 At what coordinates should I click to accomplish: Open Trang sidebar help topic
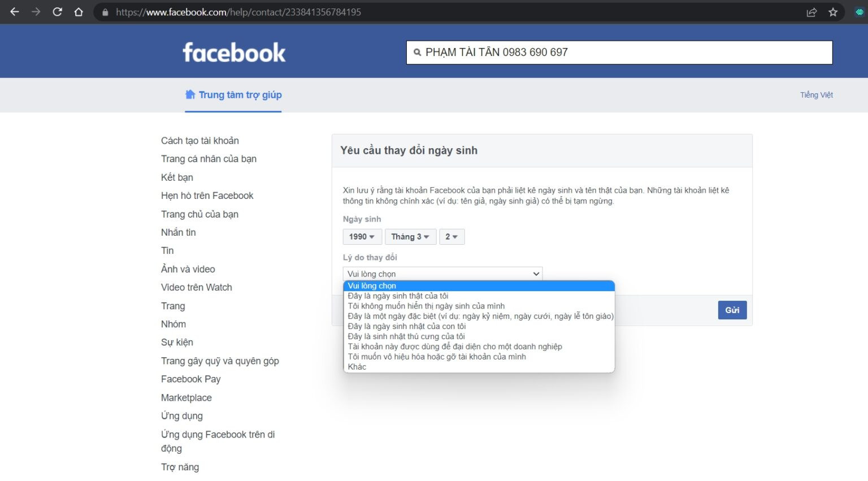coord(173,306)
